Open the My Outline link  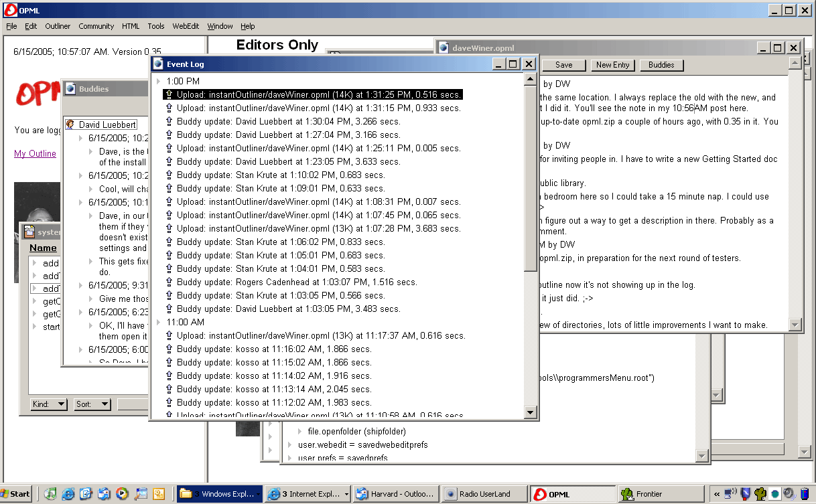pyautogui.click(x=35, y=154)
